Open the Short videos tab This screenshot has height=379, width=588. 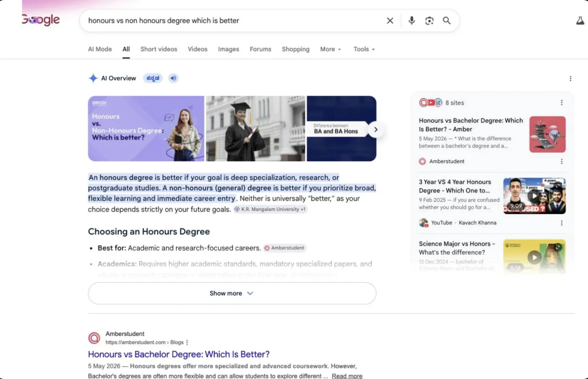tap(159, 49)
